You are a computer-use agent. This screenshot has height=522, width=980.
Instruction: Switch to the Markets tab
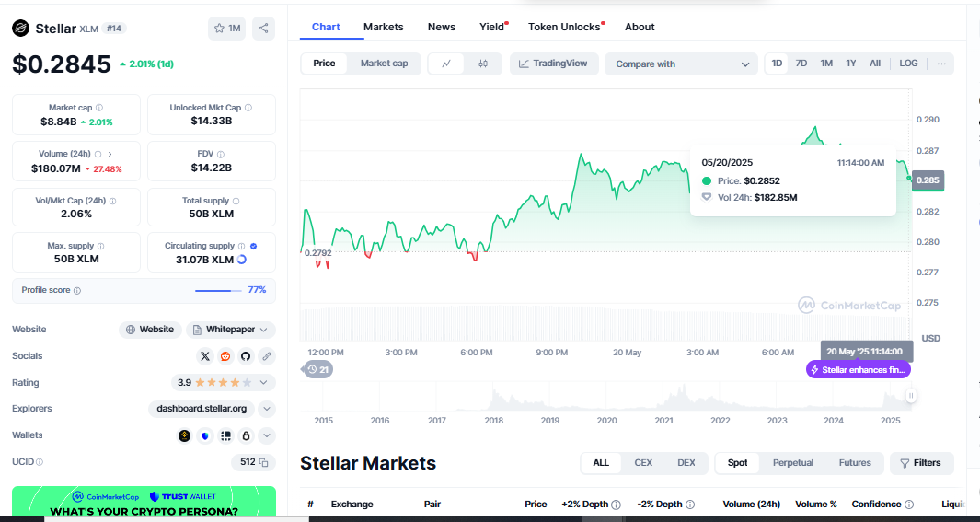pos(384,27)
